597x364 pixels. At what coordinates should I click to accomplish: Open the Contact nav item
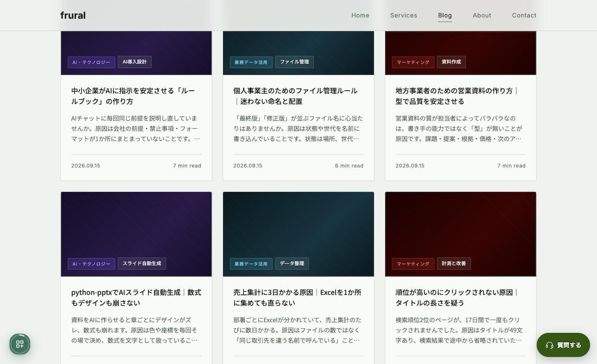(x=524, y=15)
